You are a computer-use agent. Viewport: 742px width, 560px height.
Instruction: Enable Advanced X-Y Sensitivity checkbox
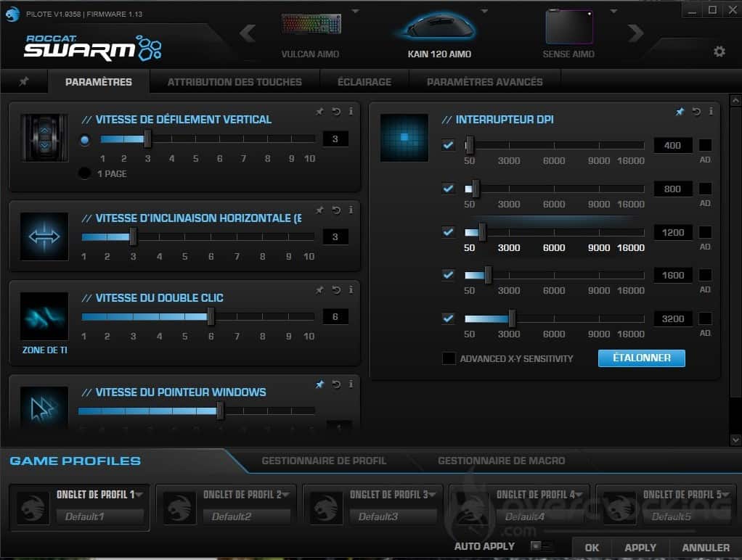(x=449, y=358)
